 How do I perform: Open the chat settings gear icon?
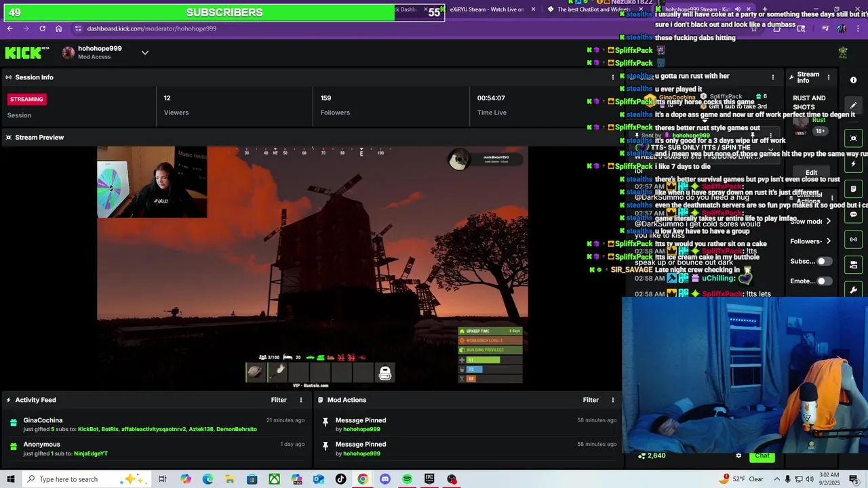738,455
